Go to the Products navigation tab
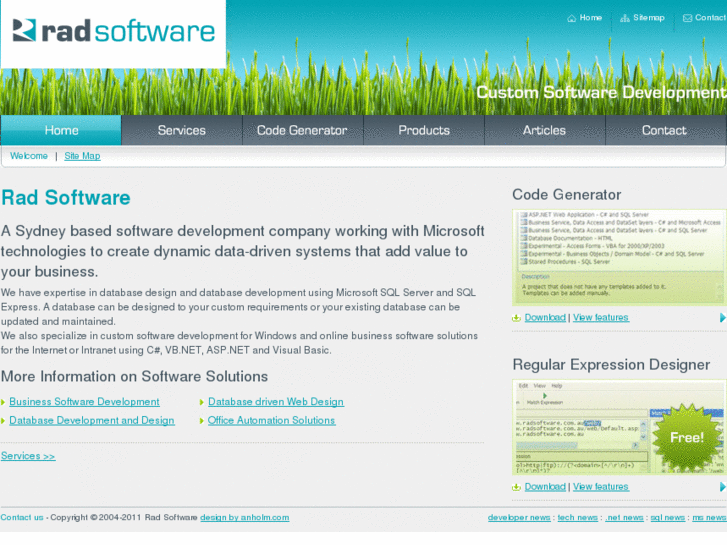This screenshot has width=727, height=545. point(424,130)
